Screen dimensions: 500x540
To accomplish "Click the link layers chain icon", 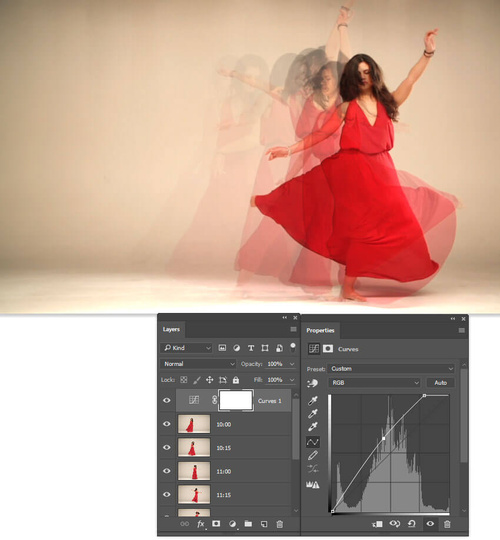I will [x=185, y=524].
